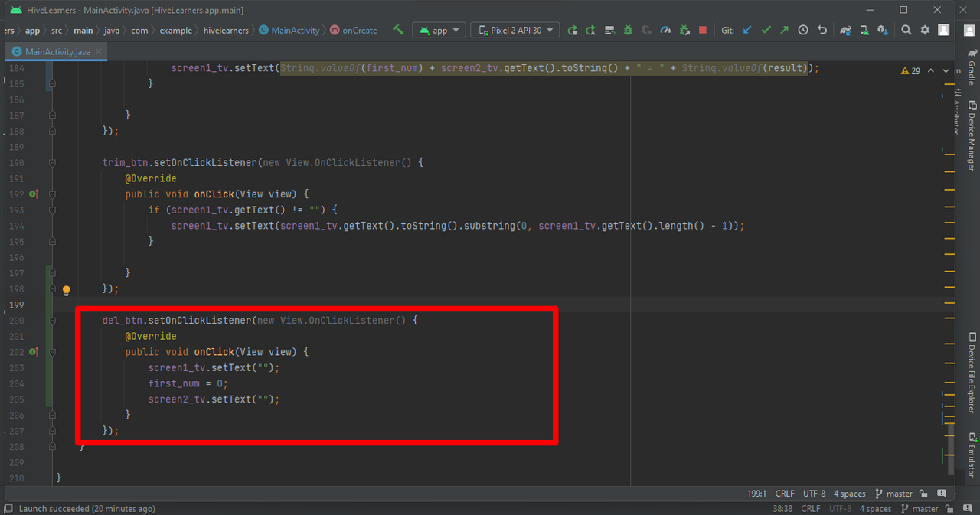Toggle the fold marker at line 187
Image resolution: width=980 pixels, height=515 pixels.
(52, 116)
